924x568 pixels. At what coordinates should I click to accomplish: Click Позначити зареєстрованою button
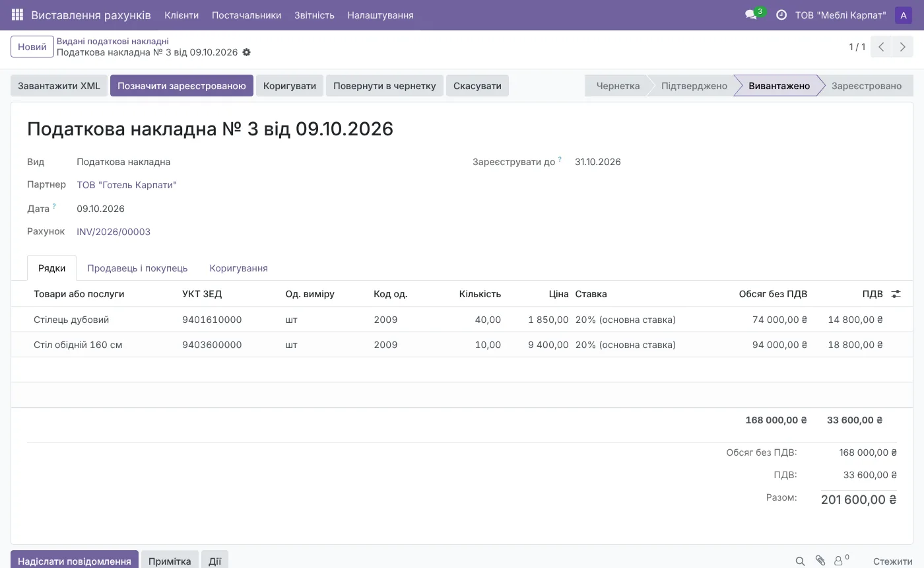(x=181, y=86)
